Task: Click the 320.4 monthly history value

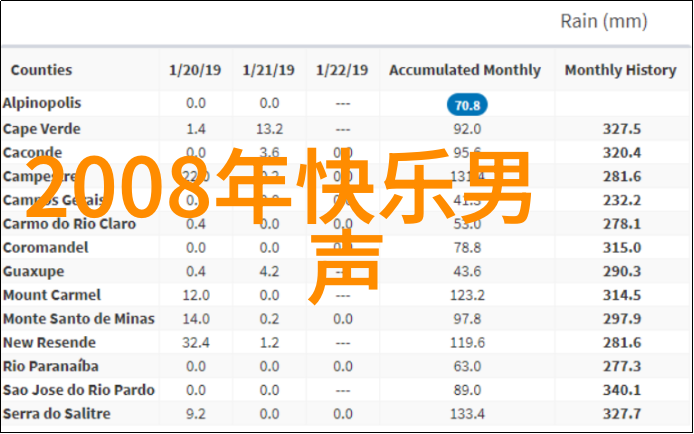Action: coord(621,153)
